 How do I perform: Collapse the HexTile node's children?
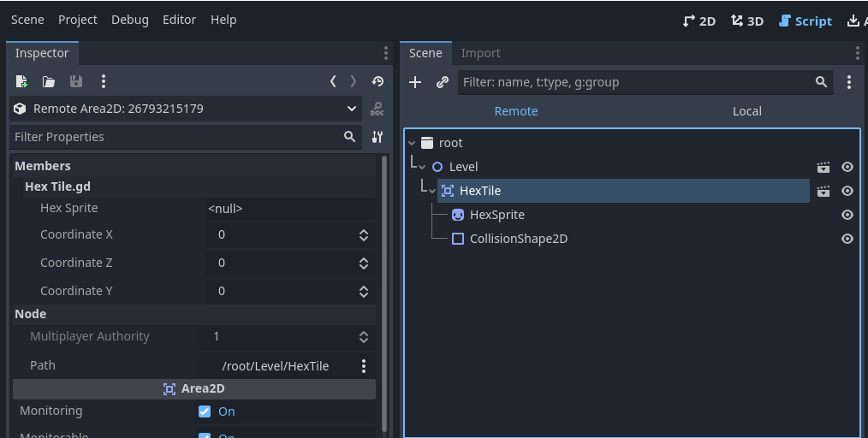[431, 192]
